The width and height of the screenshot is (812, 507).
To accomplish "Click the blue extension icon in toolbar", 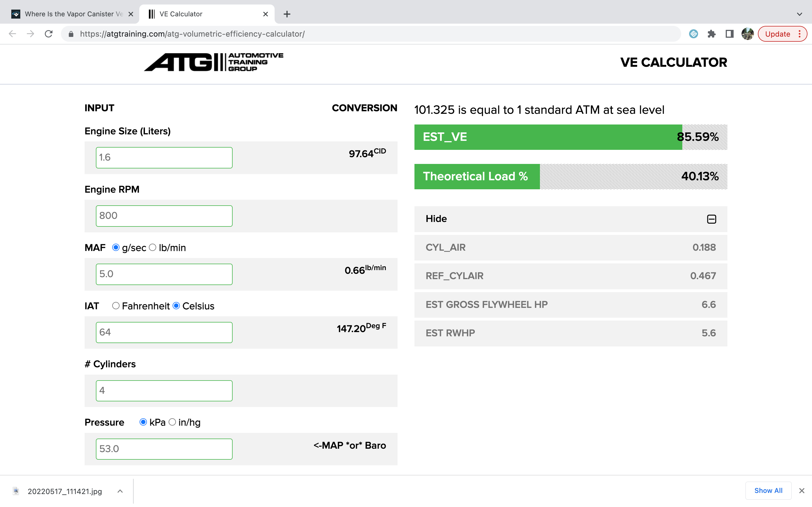I will click(x=693, y=34).
